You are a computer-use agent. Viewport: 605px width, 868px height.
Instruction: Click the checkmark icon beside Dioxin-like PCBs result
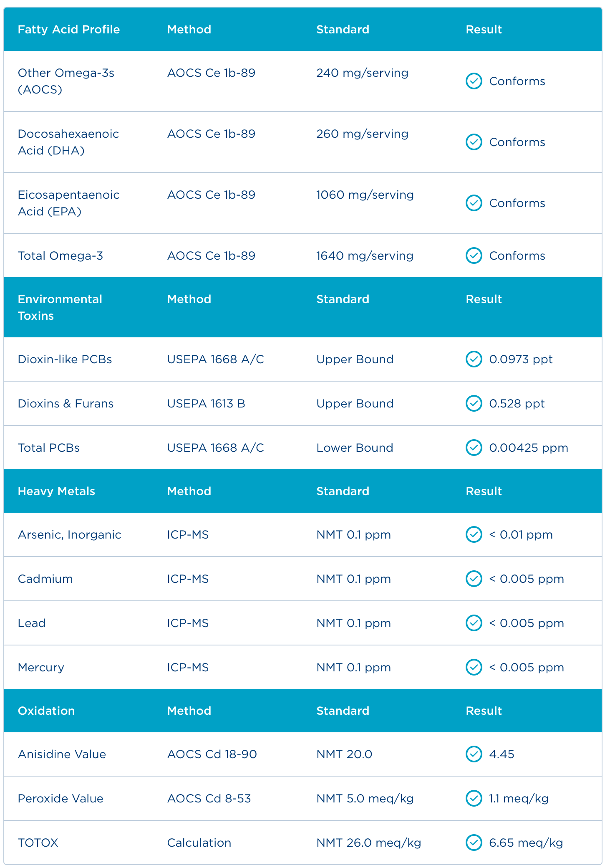[474, 359]
